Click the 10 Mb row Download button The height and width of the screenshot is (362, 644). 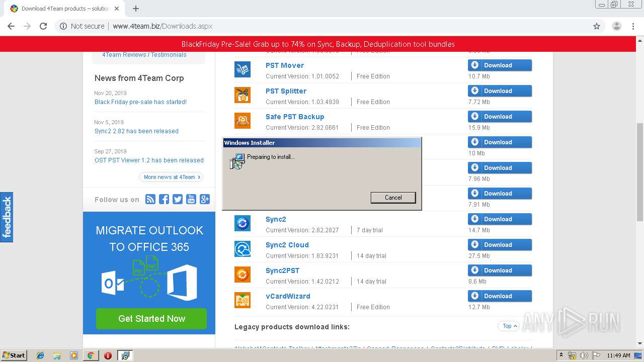point(500,142)
